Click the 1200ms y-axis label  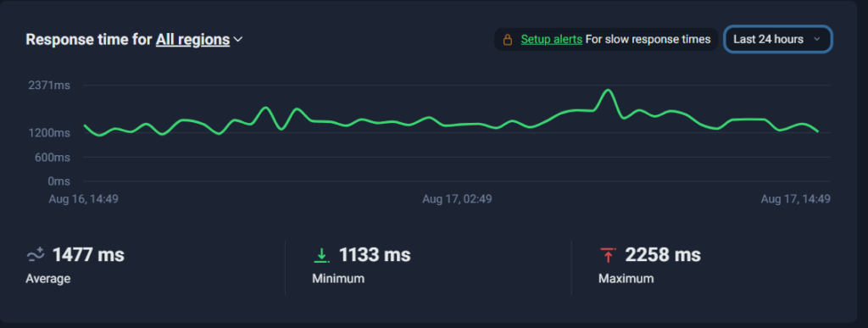point(49,133)
